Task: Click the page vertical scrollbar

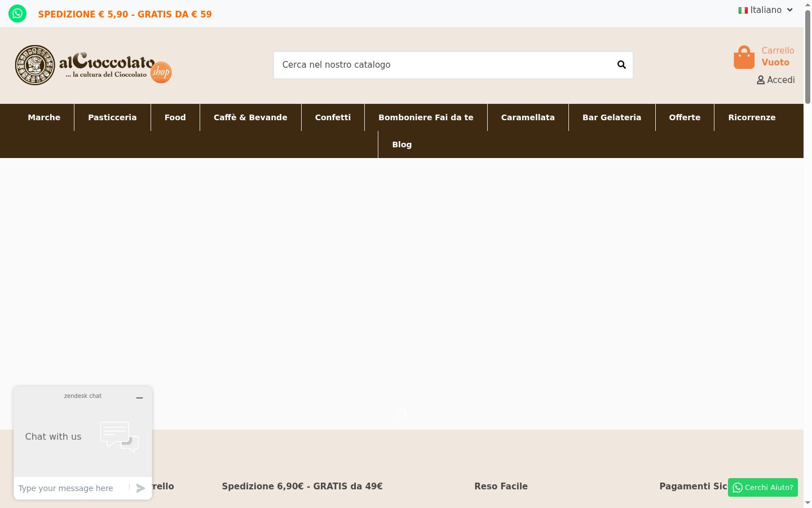Action: (807, 254)
